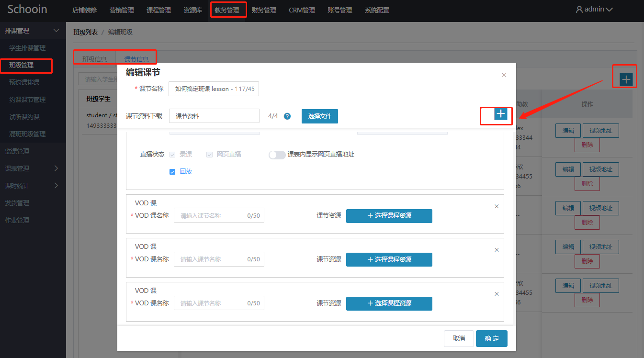Switch to the 课节信息 tab

pyautogui.click(x=136, y=59)
